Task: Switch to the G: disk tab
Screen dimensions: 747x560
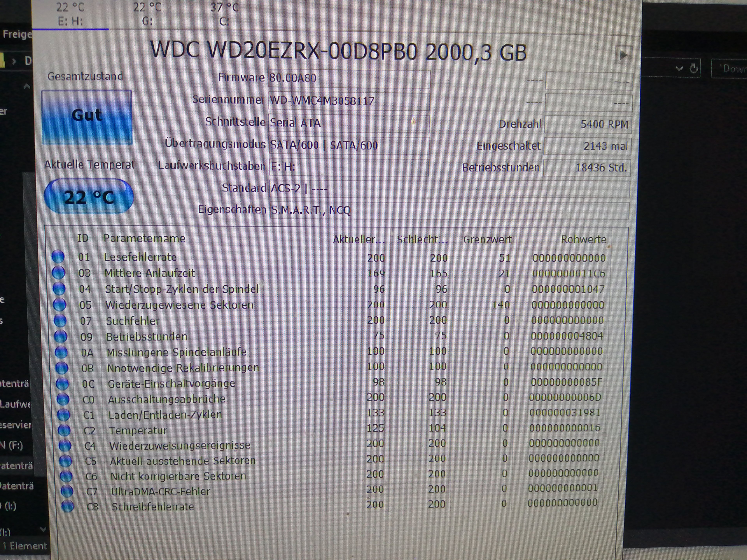Action: (147, 14)
